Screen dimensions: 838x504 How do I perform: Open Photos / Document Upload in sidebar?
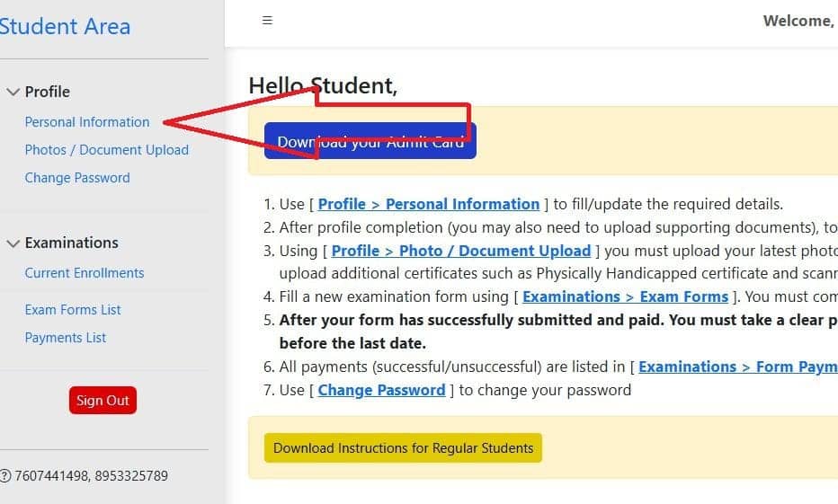coord(106,150)
